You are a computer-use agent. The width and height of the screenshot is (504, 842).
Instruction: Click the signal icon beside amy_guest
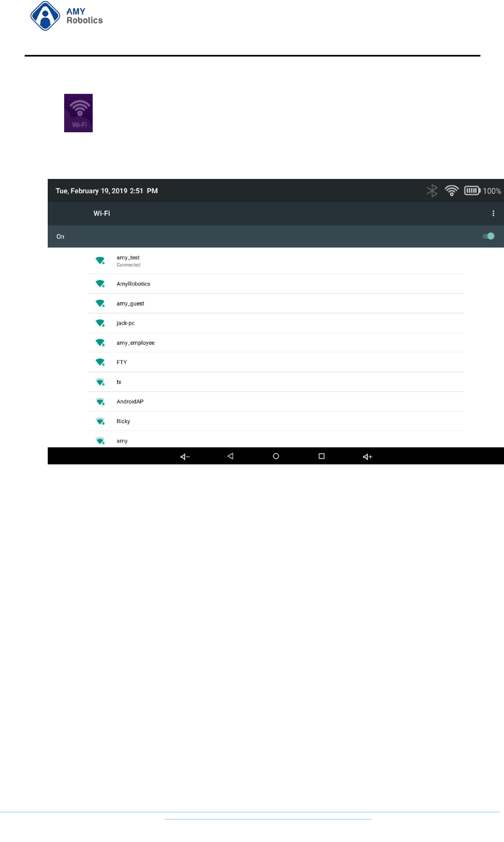(x=100, y=304)
